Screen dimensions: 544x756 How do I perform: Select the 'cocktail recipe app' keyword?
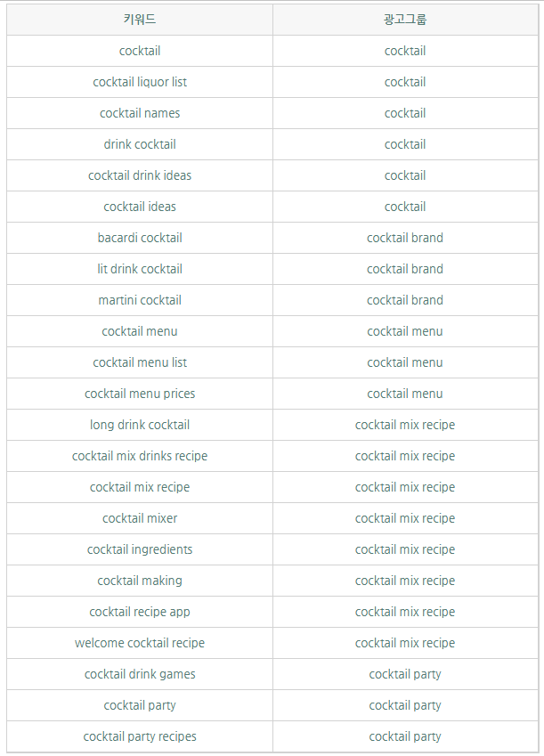(x=140, y=612)
